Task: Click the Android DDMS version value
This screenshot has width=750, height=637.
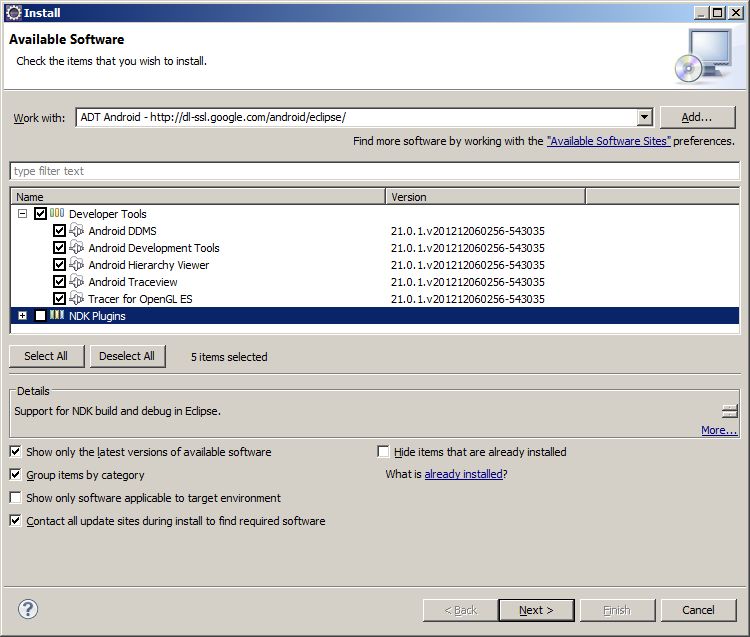Action: click(468, 231)
